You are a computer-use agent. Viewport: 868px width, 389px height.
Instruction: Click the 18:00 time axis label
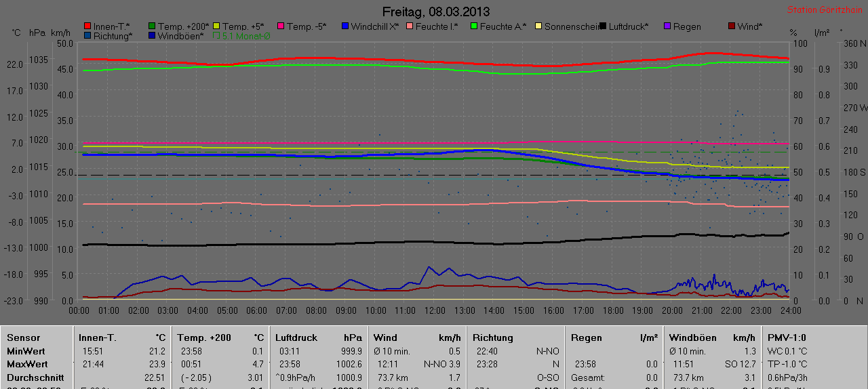point(612,310)
